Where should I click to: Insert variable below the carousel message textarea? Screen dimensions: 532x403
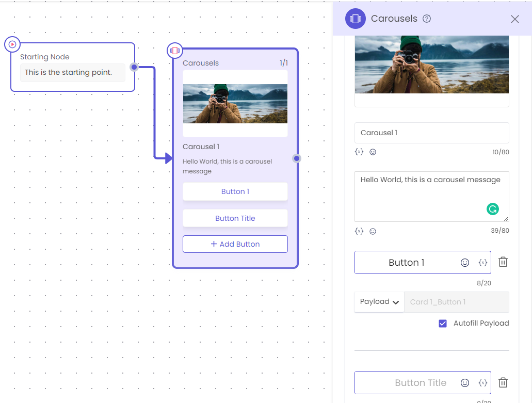tap(359, 231)
